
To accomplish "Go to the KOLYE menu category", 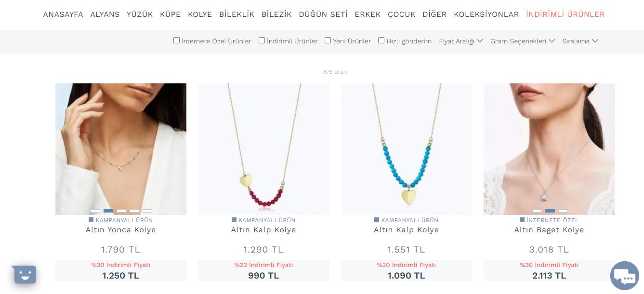I will (x=200, y=14).
